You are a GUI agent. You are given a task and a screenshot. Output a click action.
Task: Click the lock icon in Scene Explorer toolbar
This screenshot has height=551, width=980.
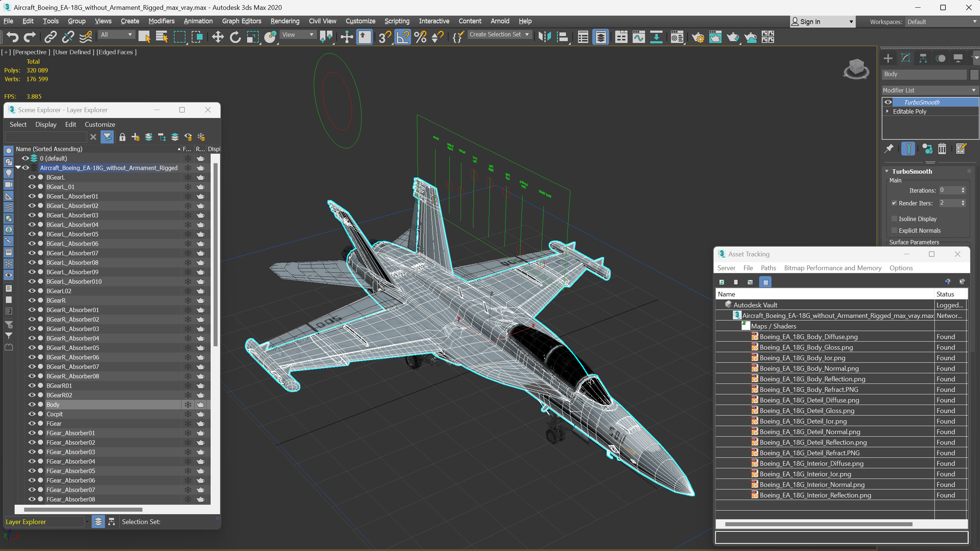coord(122,137)
